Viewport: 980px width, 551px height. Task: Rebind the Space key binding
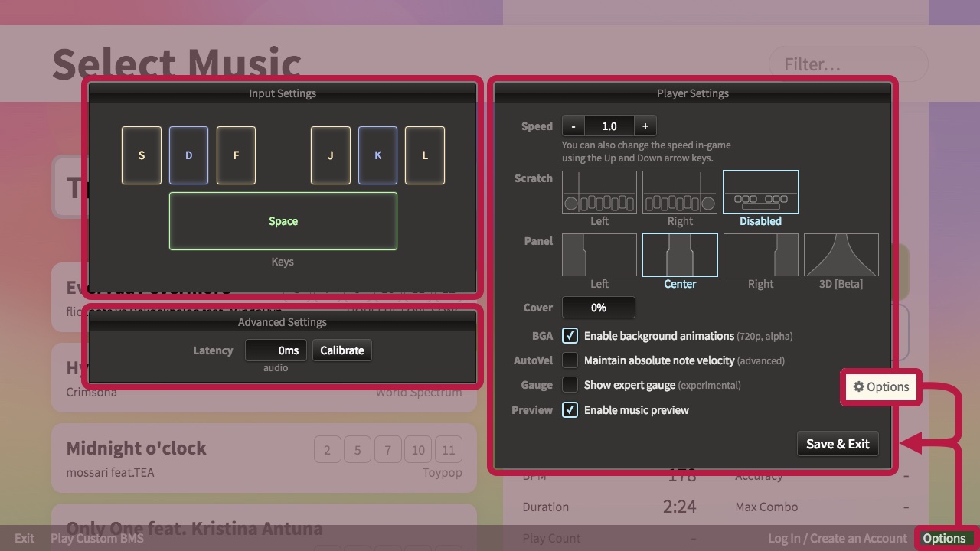click(283, 221)
